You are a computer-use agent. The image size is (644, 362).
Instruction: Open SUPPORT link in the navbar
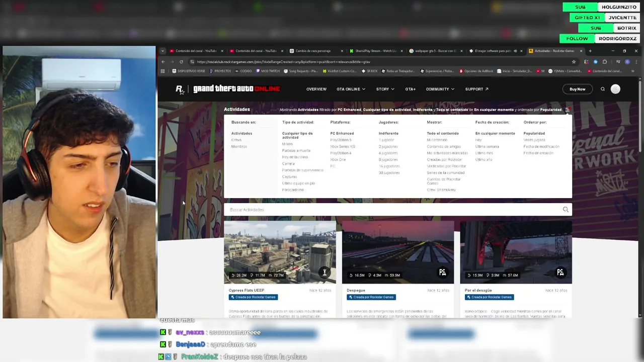point(476,89)
